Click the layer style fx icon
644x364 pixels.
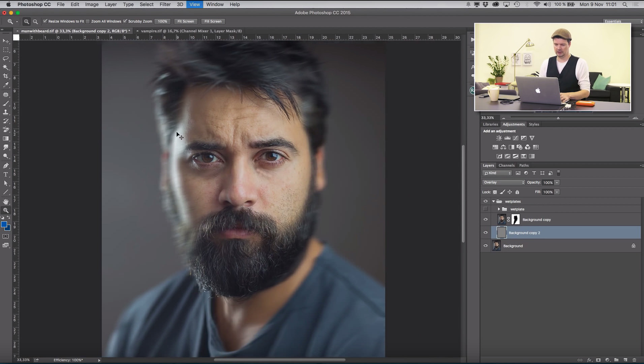589,360
